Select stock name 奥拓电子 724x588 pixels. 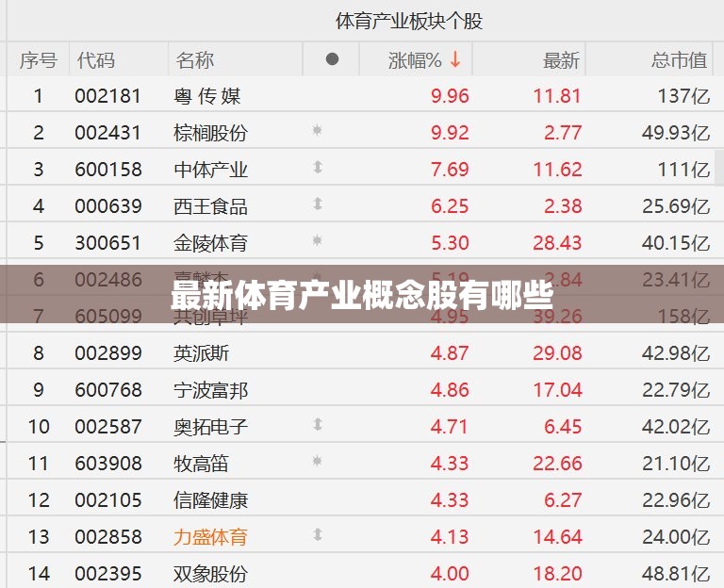210,427
